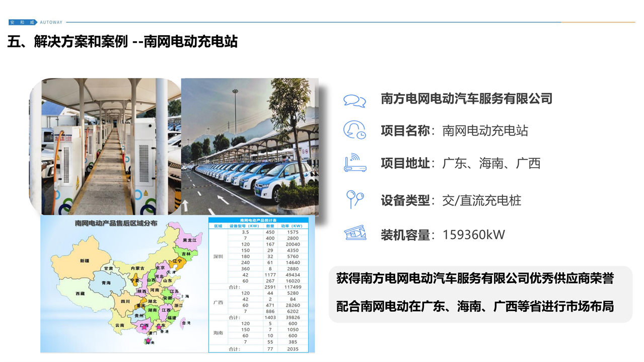
Task: Click the 1403 total quantity cell
Action: 270,318
